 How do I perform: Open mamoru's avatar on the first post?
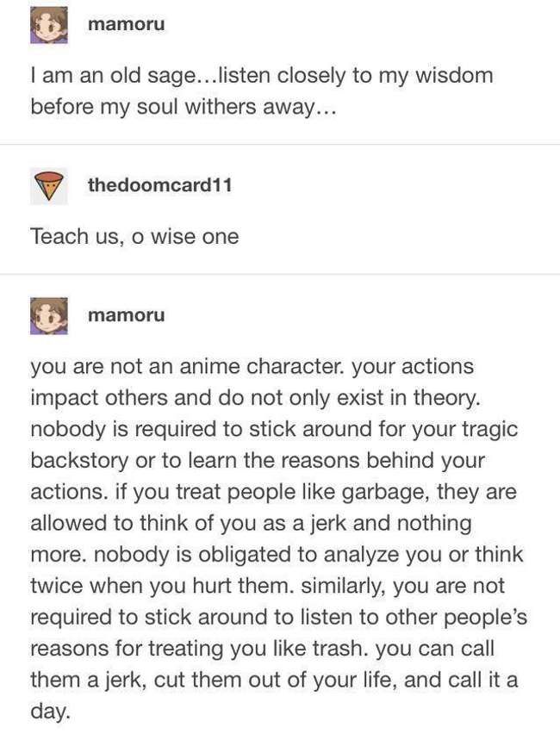[x=49, y=25]
